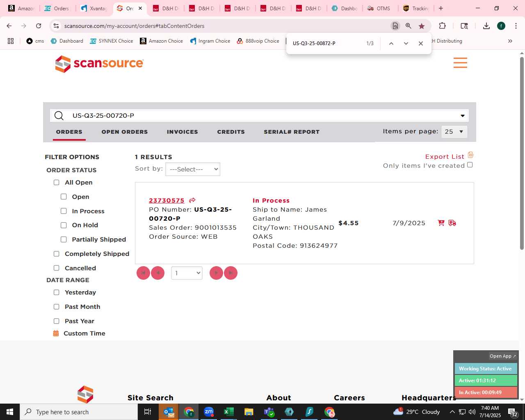This screenshot has height=420, width=525.
Task: Click the share arrow beside order 23730575
Action: click(192, 200)
